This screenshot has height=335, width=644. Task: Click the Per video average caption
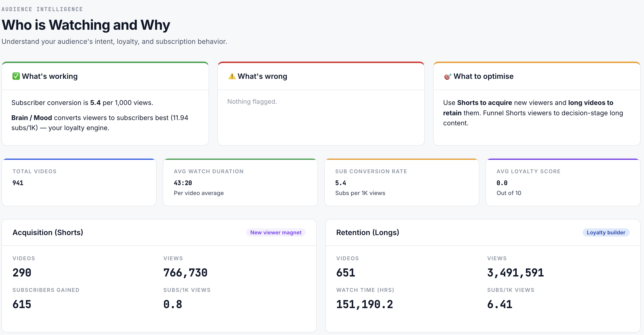point(199,193)
